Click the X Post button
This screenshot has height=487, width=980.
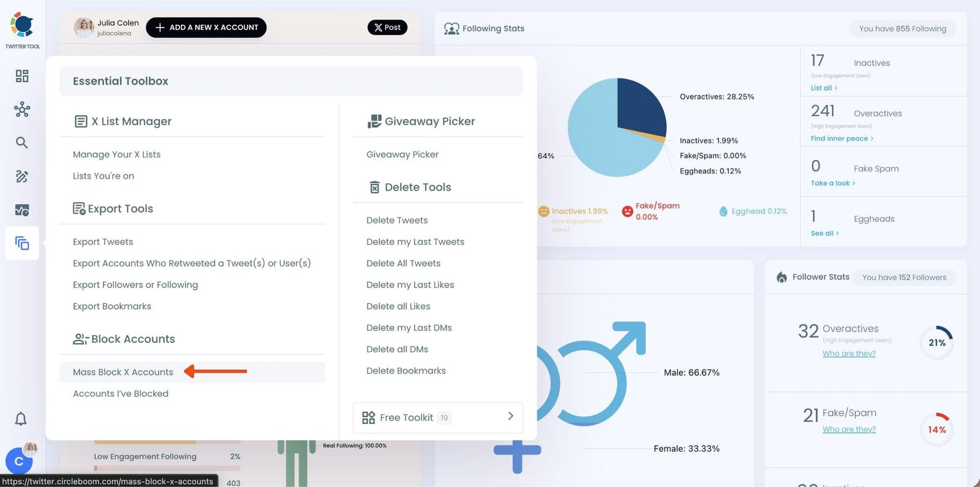pyautogui.click(x=388, y=28)
